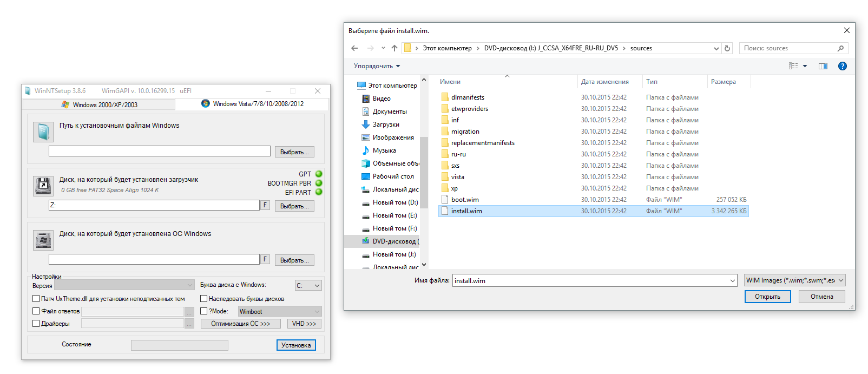Go up one folder level with the up arrow
This screenshot has height=374, width=868.
[x=394, y=48]
